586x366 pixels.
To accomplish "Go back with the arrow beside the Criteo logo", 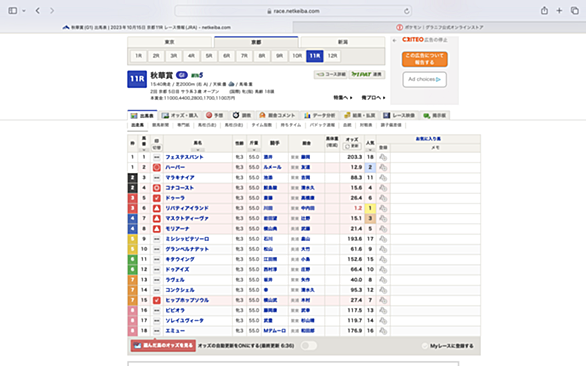I will click(x=395, y=40).
